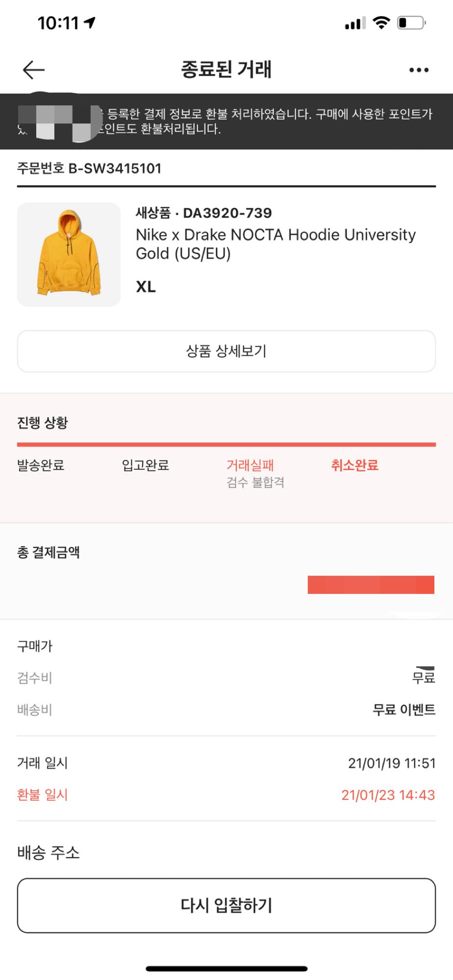Tap the iOS home indicator bar
Viewport: 453px width, 980px height.
point(226,968)
